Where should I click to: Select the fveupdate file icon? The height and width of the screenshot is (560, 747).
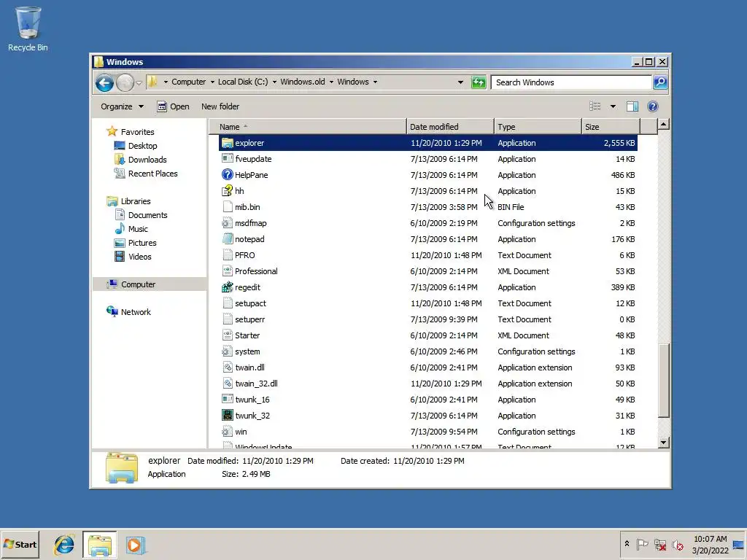(228, 159)
